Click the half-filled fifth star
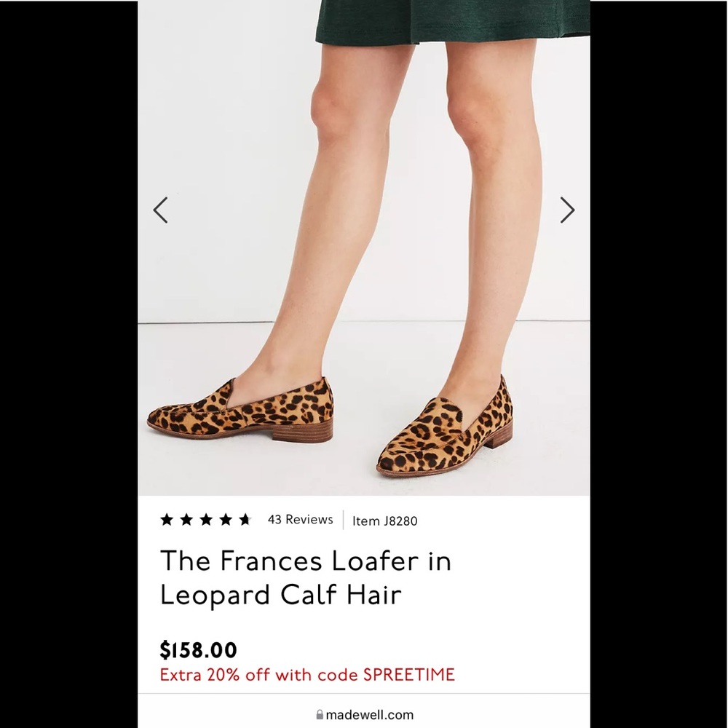This screenshot has width=728, height=728. click(x=246, y=519)
